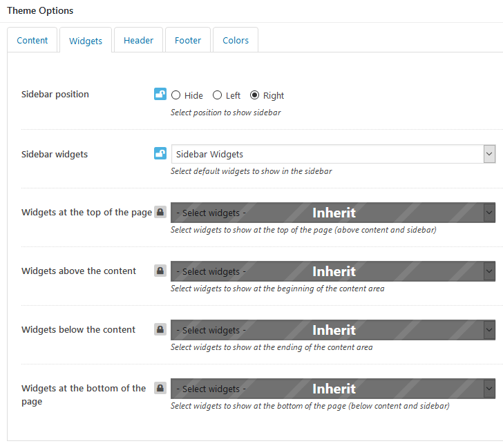Expand the above content widgets dropdown arrow
This screenshot has width=503, height=448.
[x=489, y=271]
